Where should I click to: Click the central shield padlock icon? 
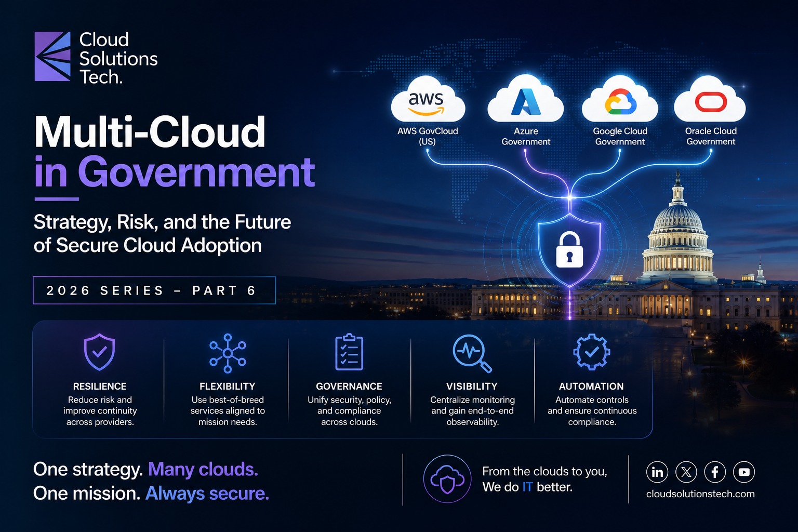pyautogui.click(x=569, y=250)
